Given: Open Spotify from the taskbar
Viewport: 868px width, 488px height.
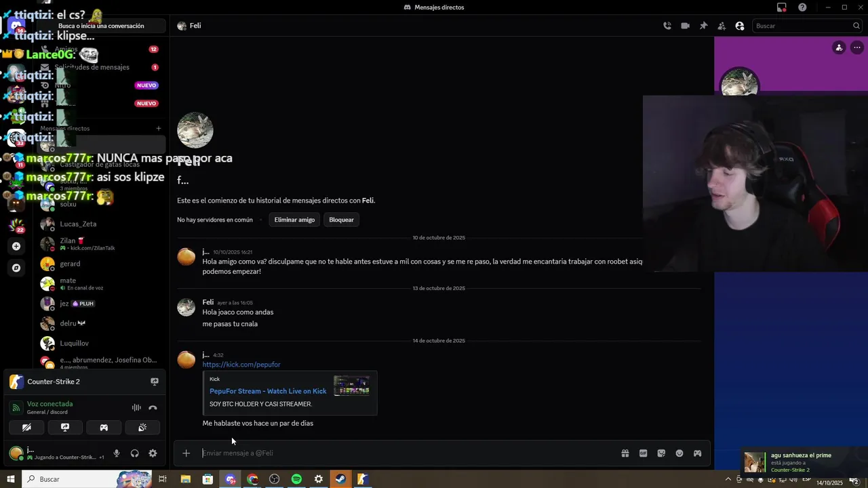Looking at the screenshot, I should coord(296,479).
